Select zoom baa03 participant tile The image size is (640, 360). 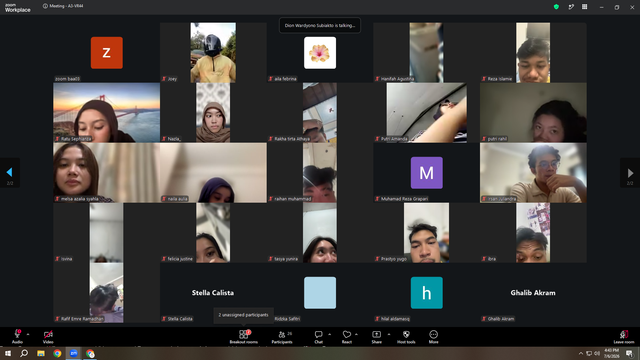[107, 53]
